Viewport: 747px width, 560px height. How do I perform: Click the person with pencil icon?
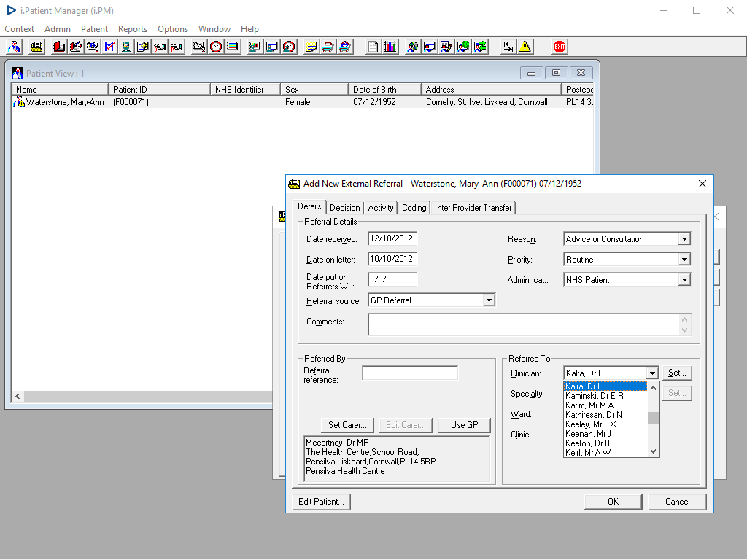click(x=446, y=47)
